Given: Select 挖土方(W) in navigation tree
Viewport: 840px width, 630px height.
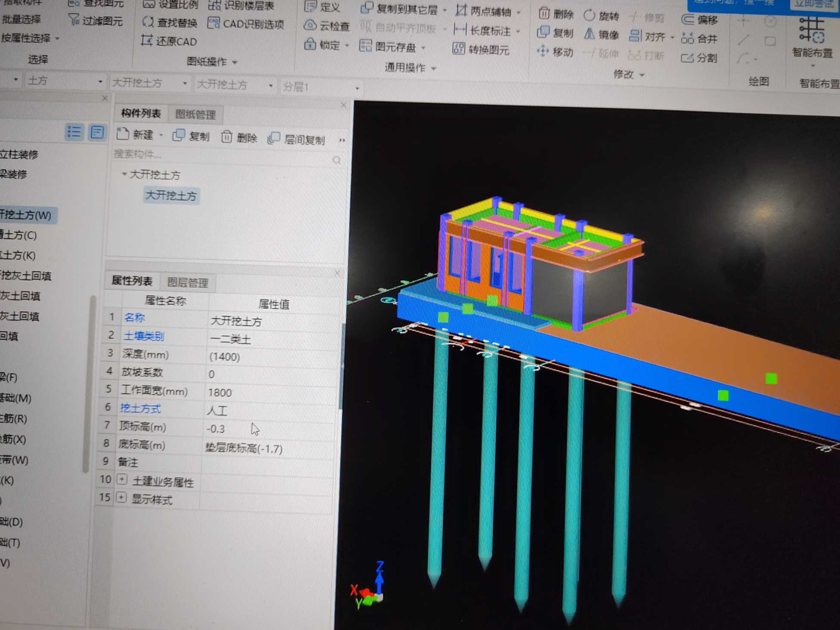Looking at the screenshot, I should click(27, 215).
